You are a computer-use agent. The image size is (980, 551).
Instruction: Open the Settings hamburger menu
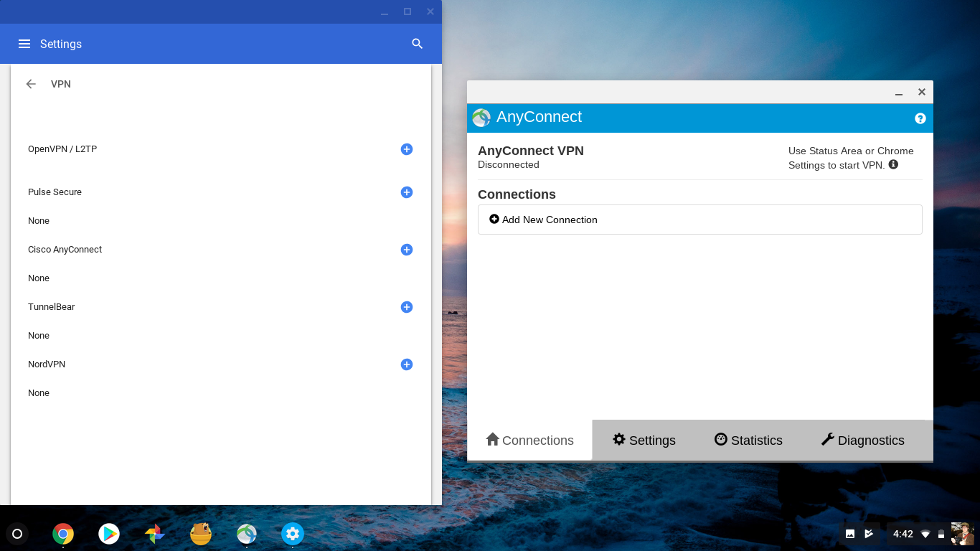(x=24, y=44)
